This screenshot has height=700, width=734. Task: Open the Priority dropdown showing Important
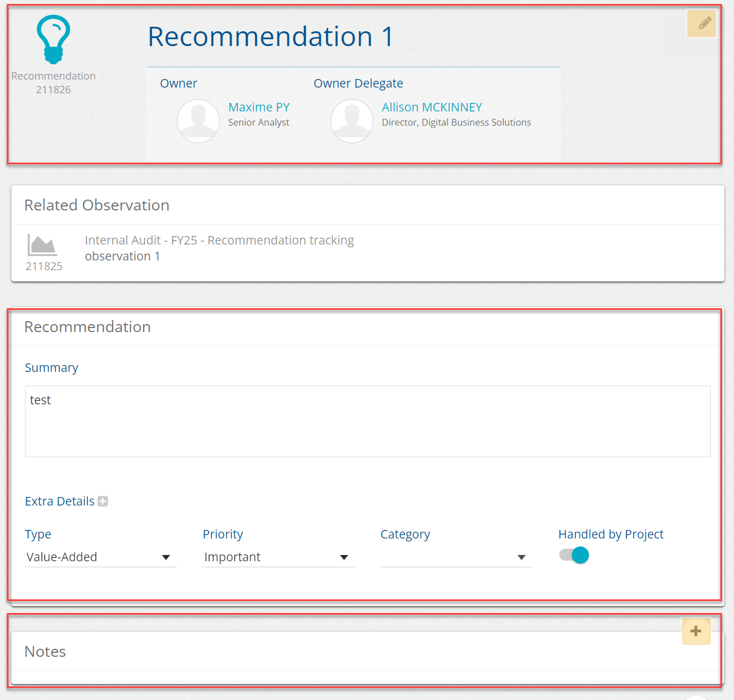(x=278, y=557)
